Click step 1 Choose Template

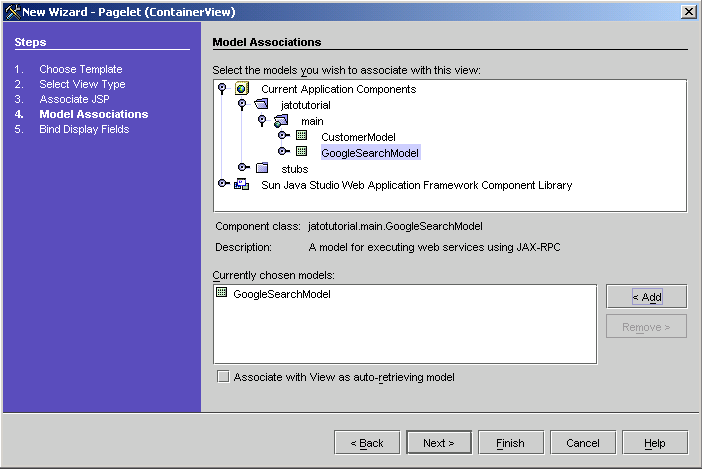pyautogui.click(x=81, y=69)
